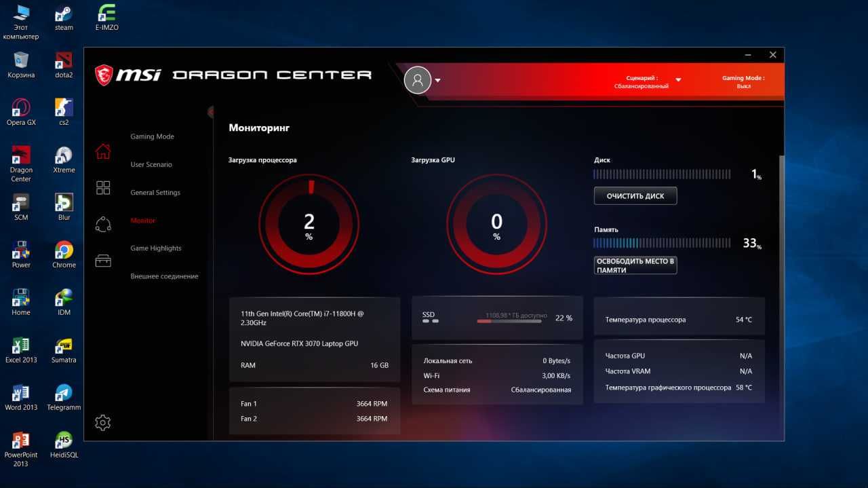Click the Память usage bar

662,243
